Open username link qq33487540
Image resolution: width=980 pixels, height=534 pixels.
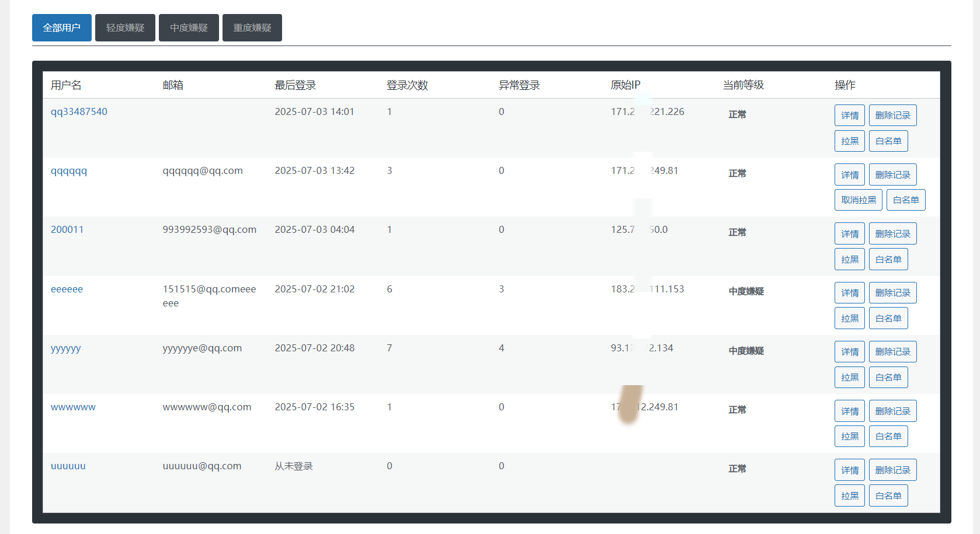[x=79, y=111]
